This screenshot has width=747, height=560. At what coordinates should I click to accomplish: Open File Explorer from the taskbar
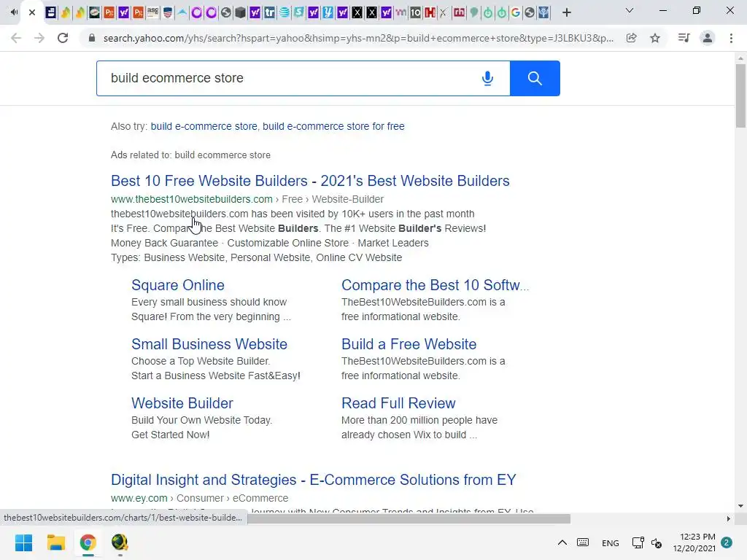point(55,542)
